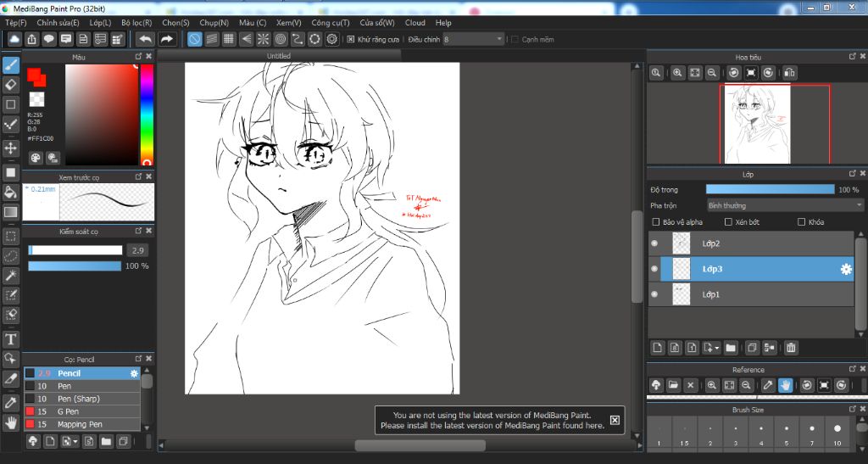Open the Cloud menu
This screenshot has height=464, width=868.
click(415, 23)
